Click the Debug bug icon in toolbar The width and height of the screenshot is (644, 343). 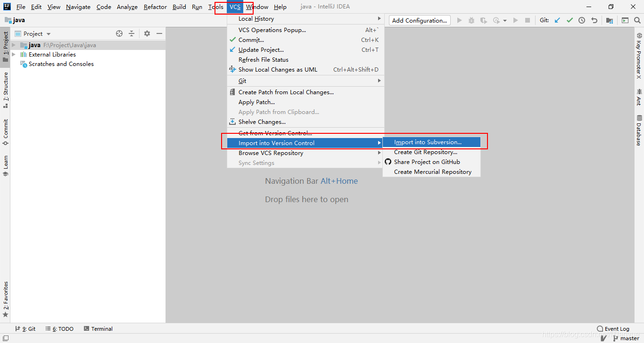click(471, 20)
